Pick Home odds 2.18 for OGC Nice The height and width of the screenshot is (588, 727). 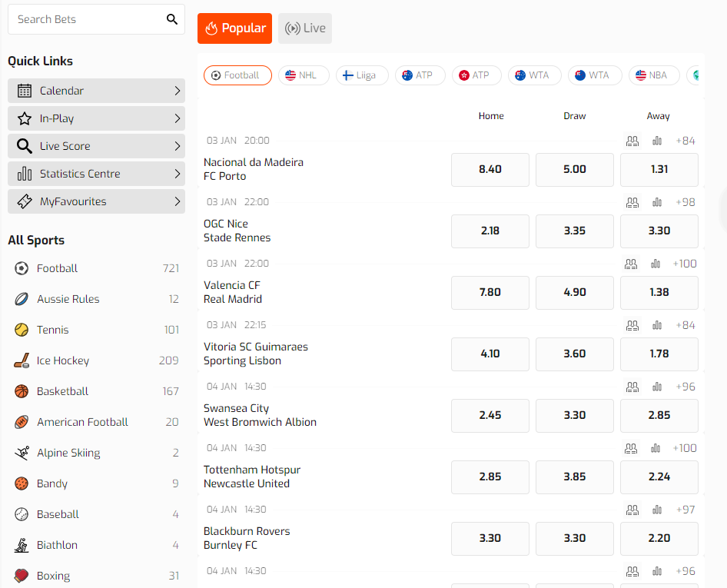(490, 231)
